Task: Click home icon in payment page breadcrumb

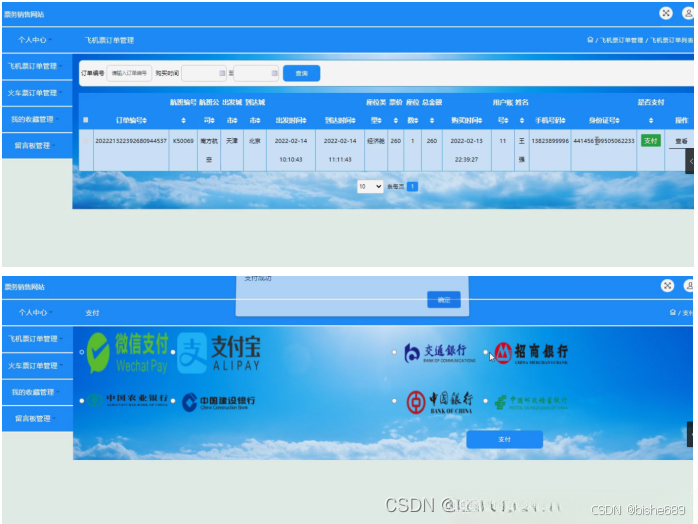Action: [x=673, y=312]
